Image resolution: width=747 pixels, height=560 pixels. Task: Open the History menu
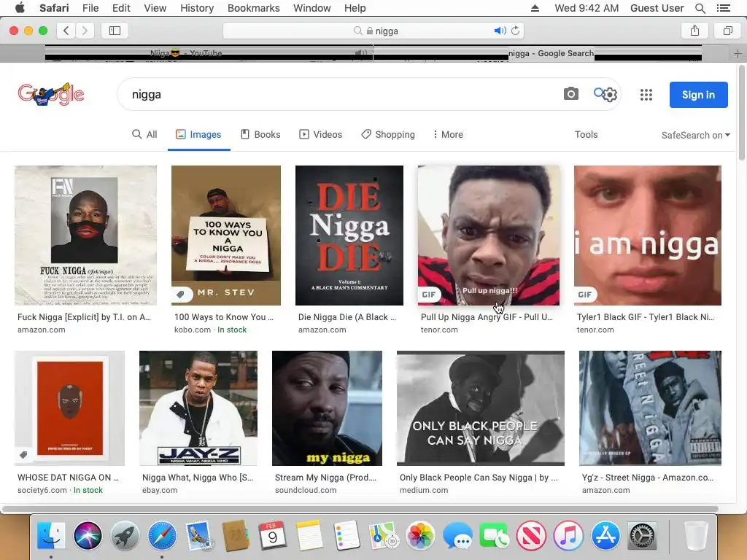point(197,8)
